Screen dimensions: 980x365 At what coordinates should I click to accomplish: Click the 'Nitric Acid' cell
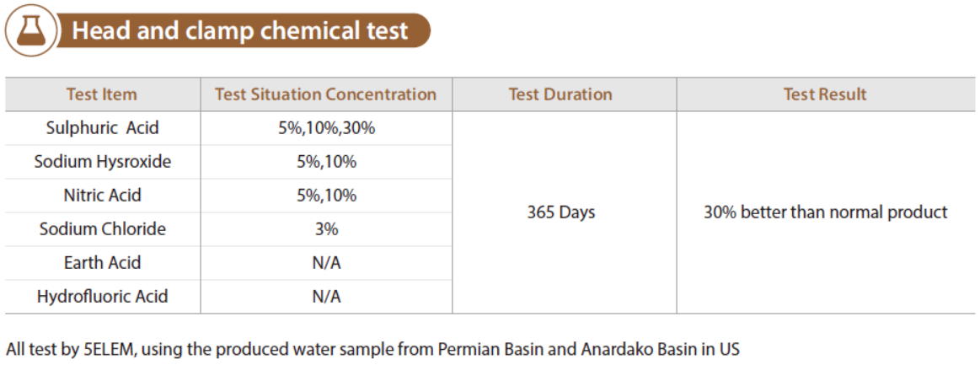(103, 196)
